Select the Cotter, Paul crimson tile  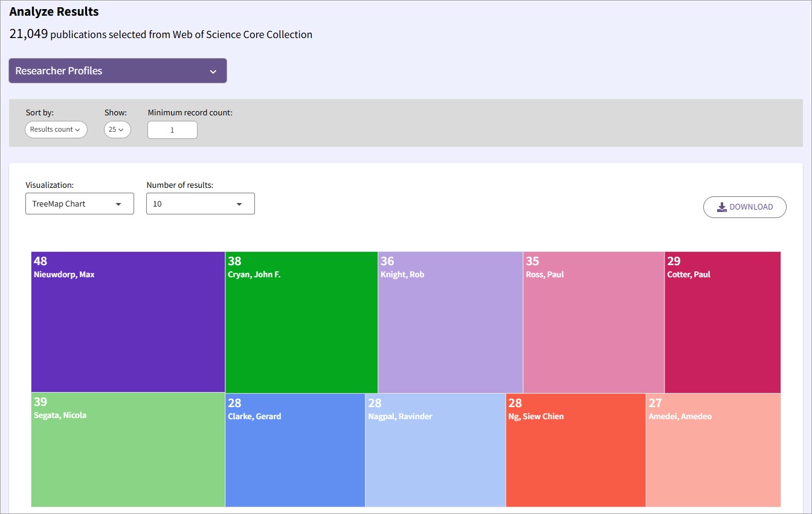pyautogui.click(x=723, y=323)
